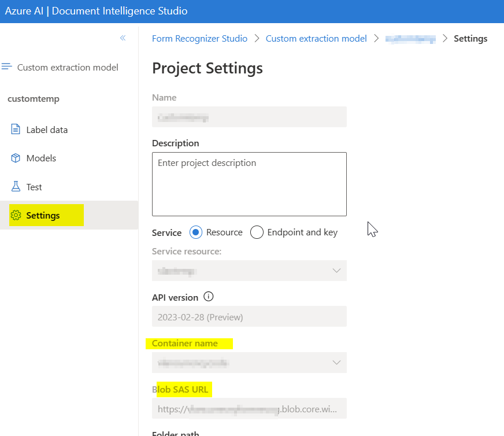Image resolution: width=504 pixels, height=436 pixels.
Task: Collapse the sidebar with the double chevron
Action: pyautogui.click(x=123, y=37)
